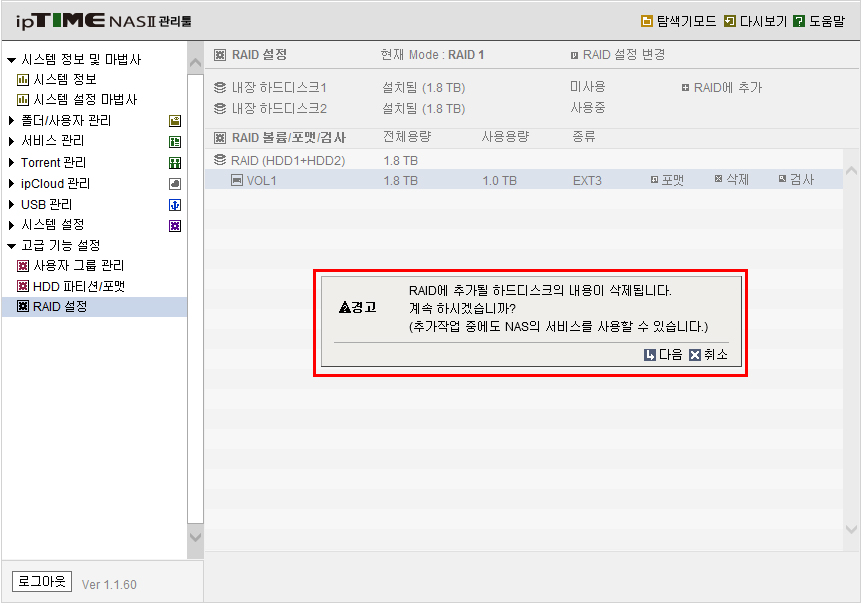Viewport: 866px width, 606px height.
Task: Expand the ipCloud 관리 arrow
Action: (x=11, y=183)
